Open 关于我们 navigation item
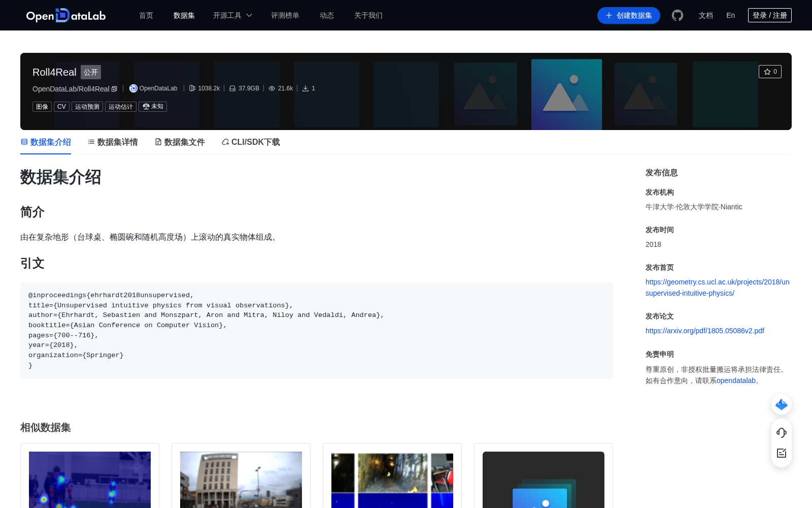Viewport: 812px width, 508px height. coord(368,15)
